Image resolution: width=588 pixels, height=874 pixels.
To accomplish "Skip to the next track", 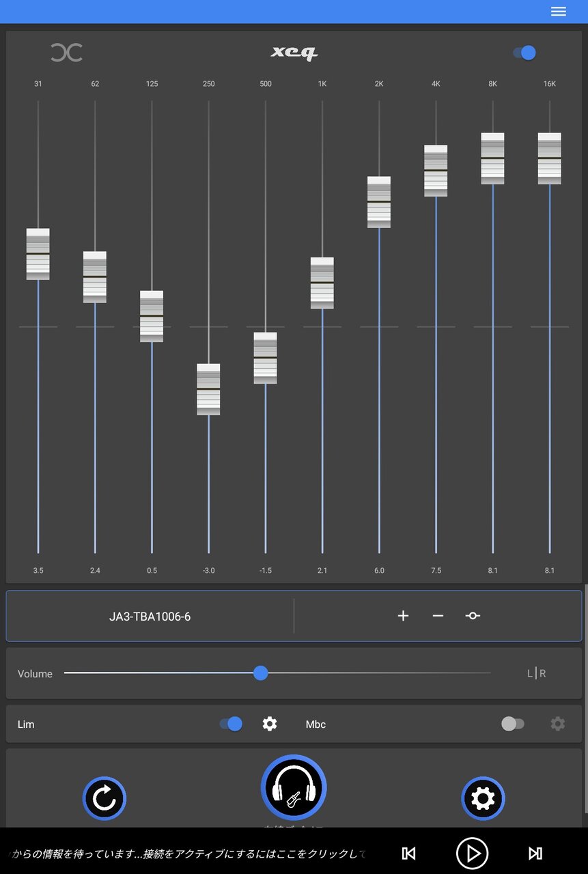I will click(x=535, y=854).
